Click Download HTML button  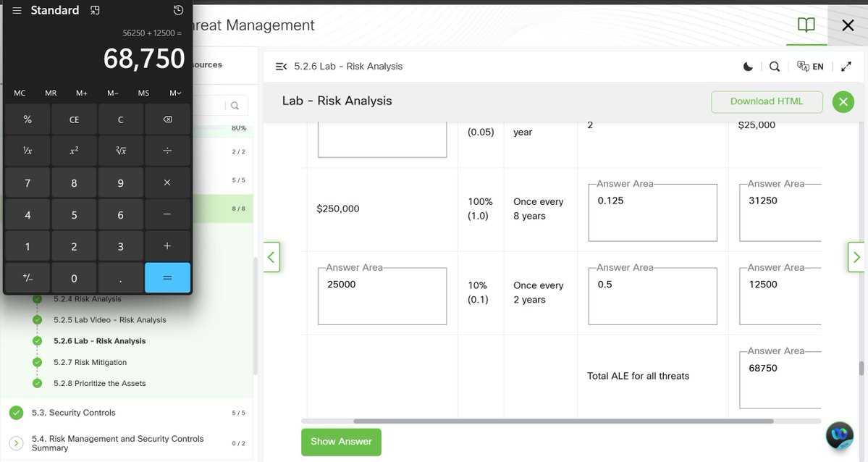point(767,101)
